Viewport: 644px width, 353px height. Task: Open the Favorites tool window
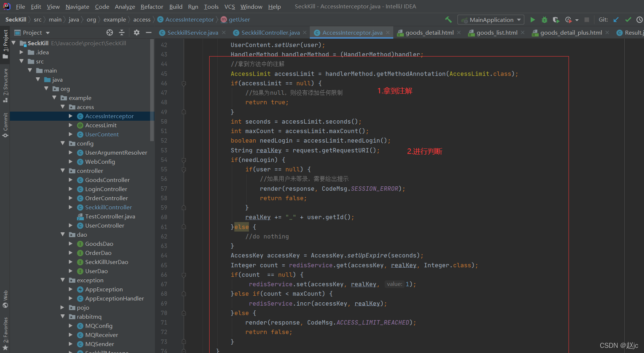(x=5, y=334)
